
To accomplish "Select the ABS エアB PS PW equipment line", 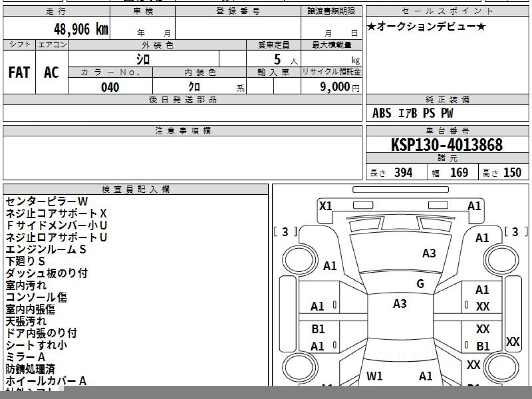I will pyautogui.click(x=413, y=114).
